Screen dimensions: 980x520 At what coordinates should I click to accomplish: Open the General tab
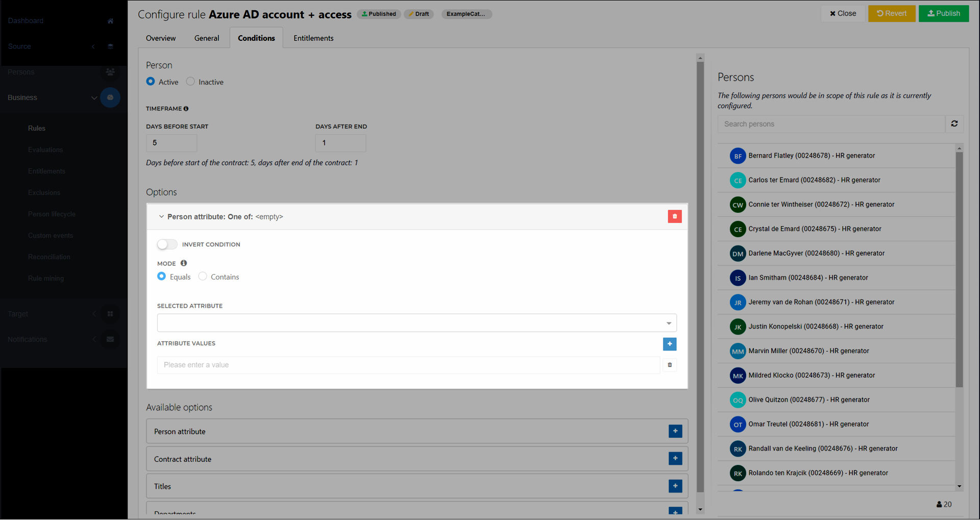click(207, 38)
